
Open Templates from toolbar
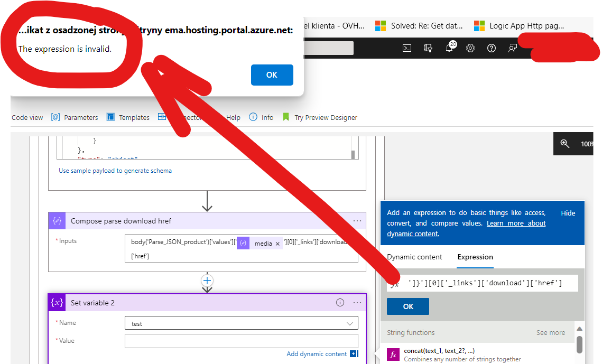(x=134, y=117)
